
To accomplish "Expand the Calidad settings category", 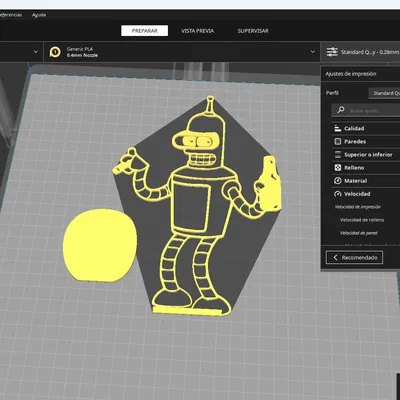I will coord(366,128).
